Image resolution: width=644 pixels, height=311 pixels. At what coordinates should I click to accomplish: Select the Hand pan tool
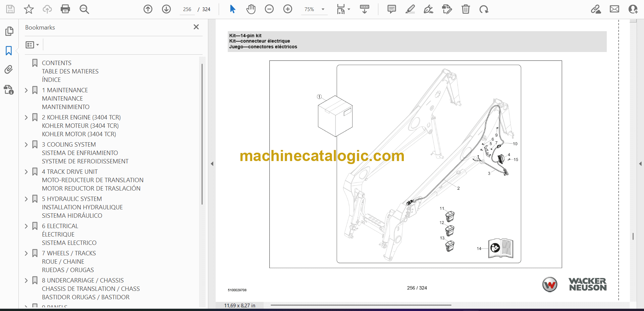click(251, 9)
